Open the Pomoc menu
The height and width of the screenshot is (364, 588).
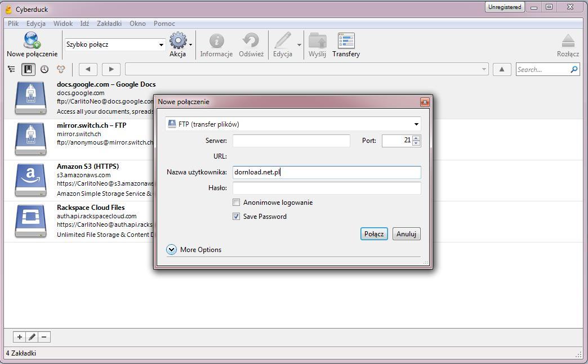pyautogui.click(x=164, y=23)
